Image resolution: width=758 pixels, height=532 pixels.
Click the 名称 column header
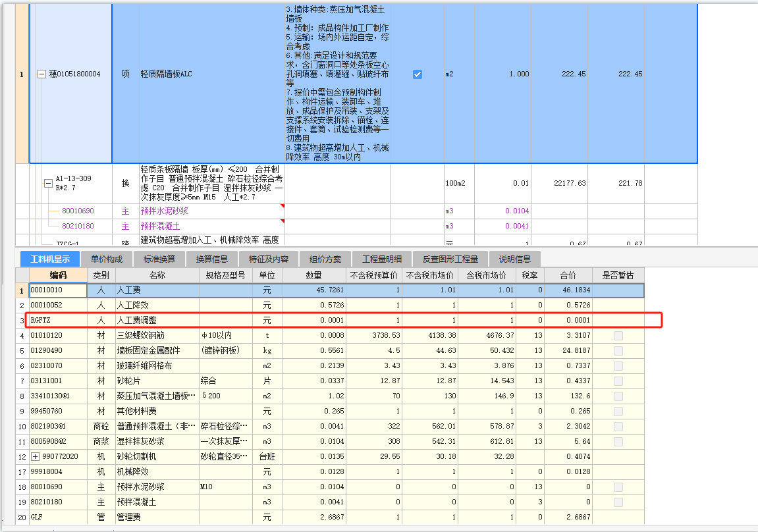(157, 275)
